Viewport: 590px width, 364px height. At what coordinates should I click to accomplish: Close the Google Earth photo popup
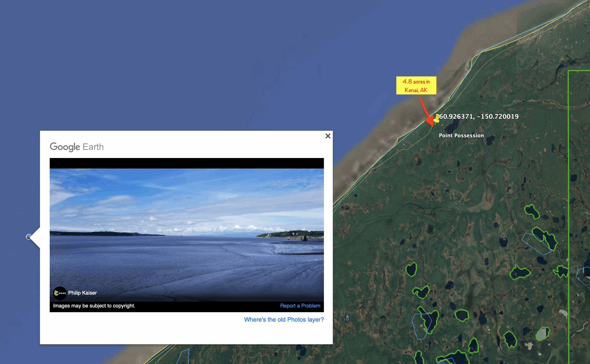tap(328, 136)
